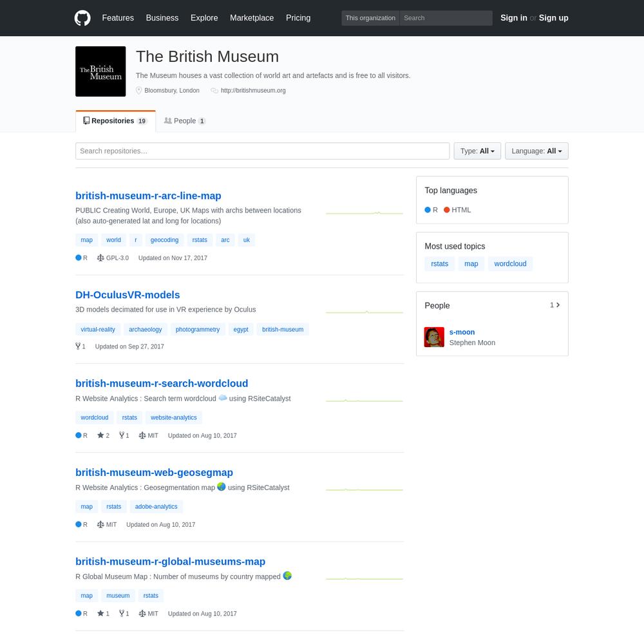Image resolution: width=644 pixels, height=644 pixels.
Task: Open british-museum-web-geosegmap repository
Action: [x=154, y=473]
